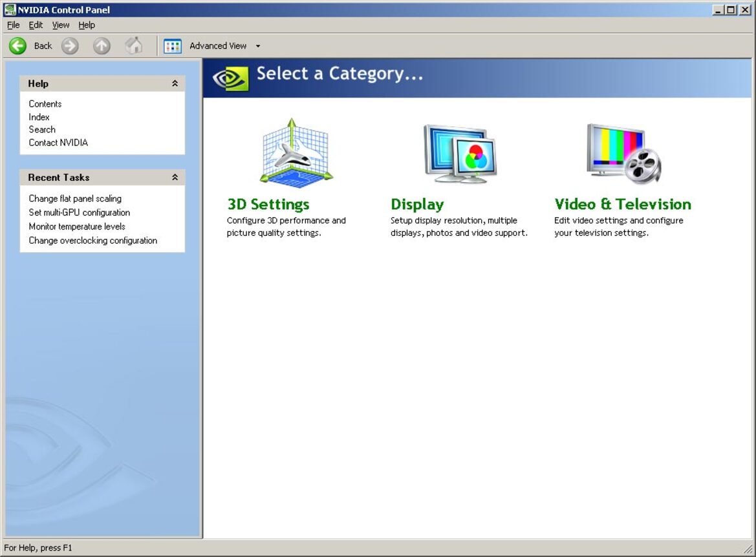Open the Help menu in menu bar
This screenshot has height=557, width=756.
pos(87,25)
